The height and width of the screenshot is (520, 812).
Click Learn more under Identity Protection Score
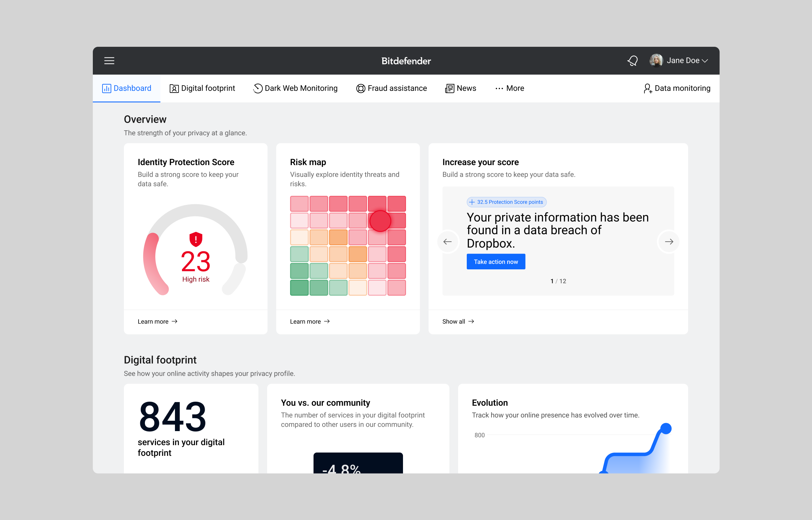click(x=158, y=321)
